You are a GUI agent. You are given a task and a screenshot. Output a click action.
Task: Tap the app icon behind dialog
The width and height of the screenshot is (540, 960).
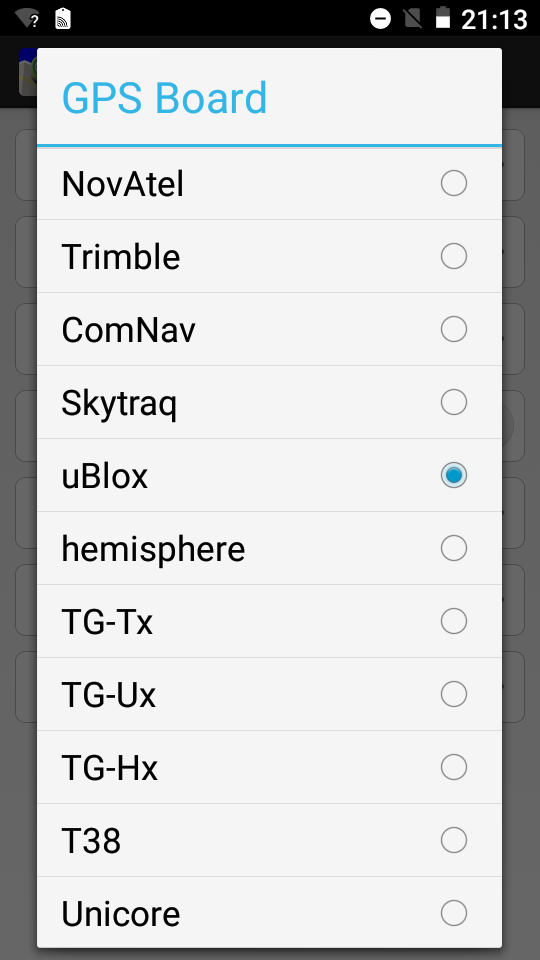[x=28, y=72]
